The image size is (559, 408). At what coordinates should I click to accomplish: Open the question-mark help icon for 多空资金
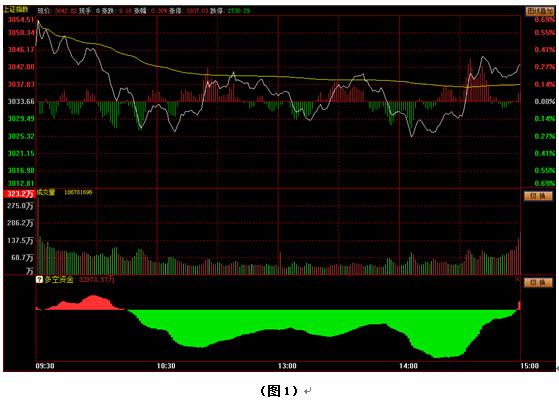(x=39, y=280)
